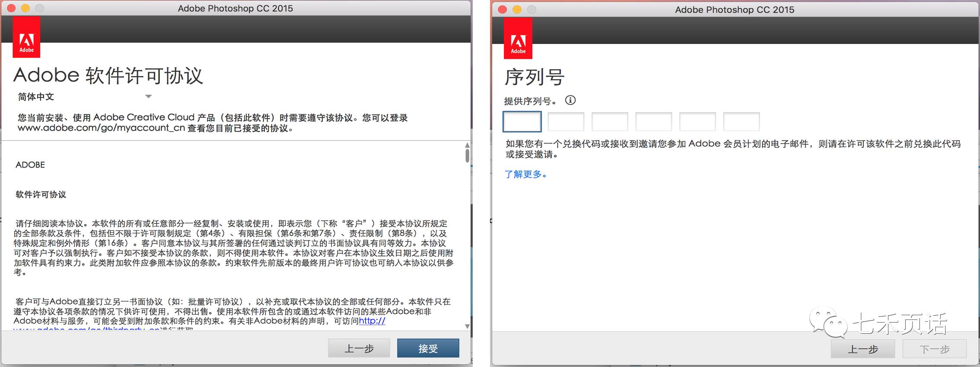Minimize the serial number window
The height and width of the screenshot is (367, 980).
click(517, 9)
